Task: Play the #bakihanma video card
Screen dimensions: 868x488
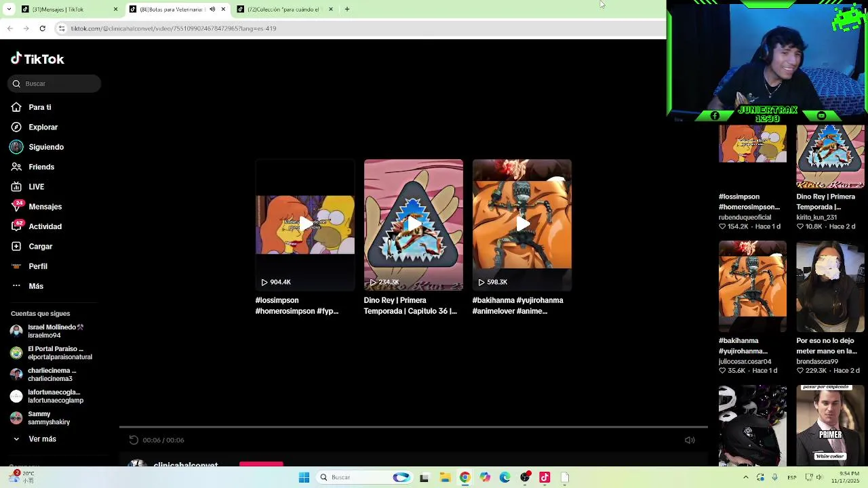Action: click(521, 225)
